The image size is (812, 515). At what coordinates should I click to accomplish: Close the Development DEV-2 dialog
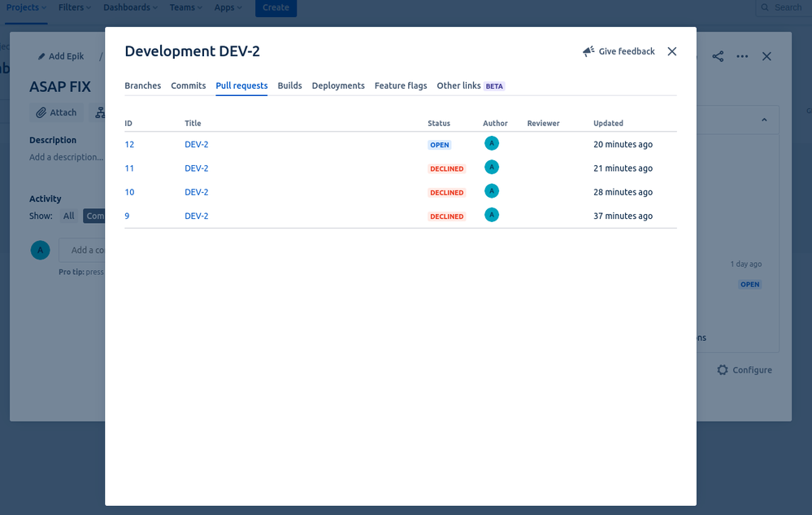[x=671, y=51]
